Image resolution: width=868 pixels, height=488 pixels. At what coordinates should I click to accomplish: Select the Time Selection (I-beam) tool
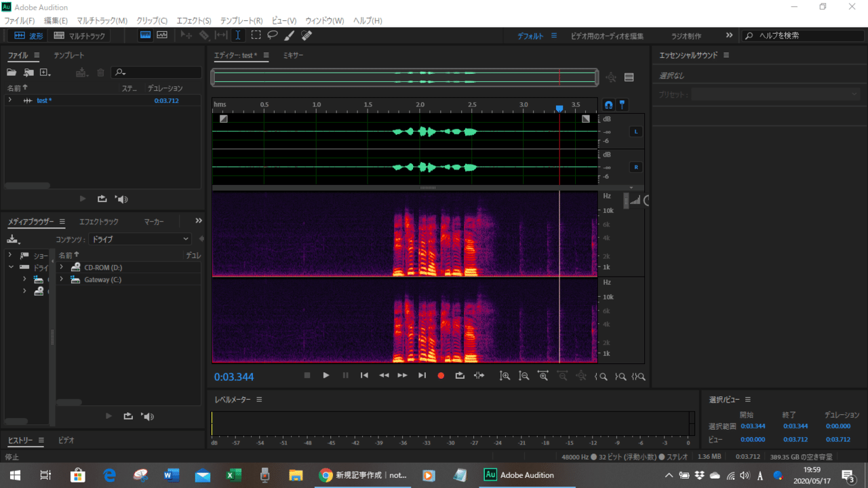[238, 35]
